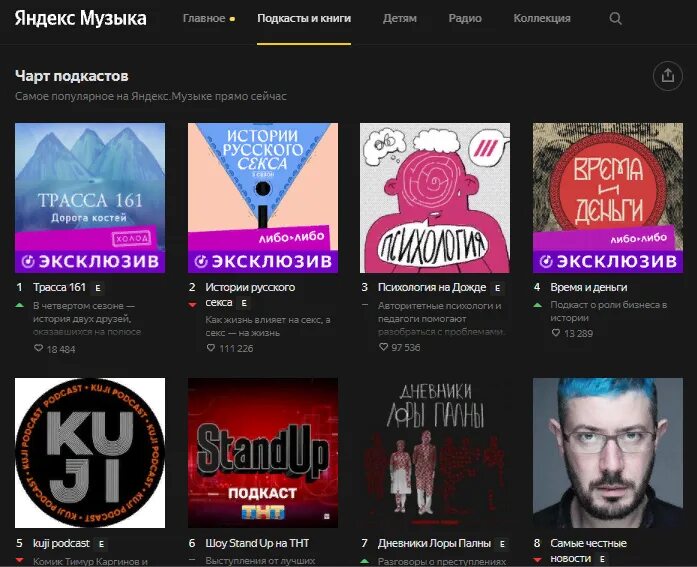This screenshot has height=567, width=697.
Task: Click like count 97 536
Action: 405,347
